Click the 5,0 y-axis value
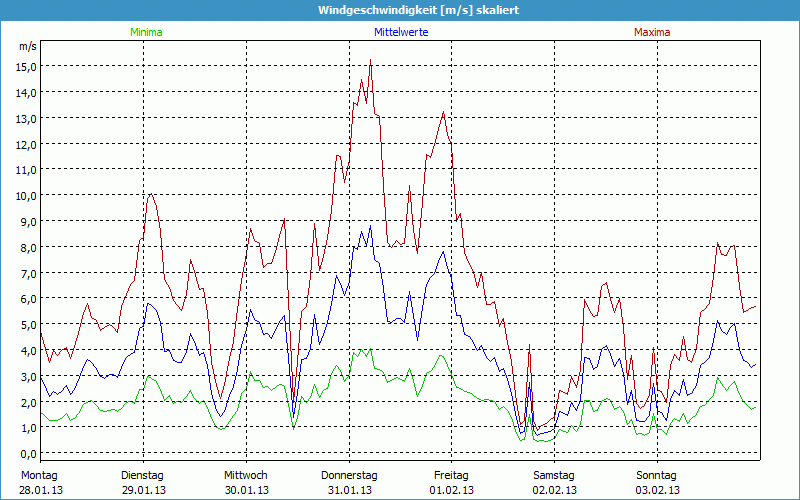This screenshot has width=800, height=500. click(29, 325)
